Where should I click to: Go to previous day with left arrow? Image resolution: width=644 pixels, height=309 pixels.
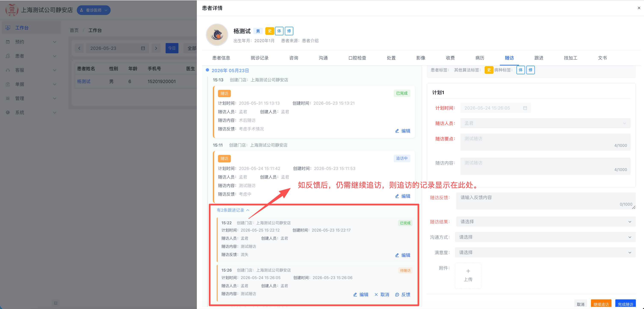click(x=79, y=48)
